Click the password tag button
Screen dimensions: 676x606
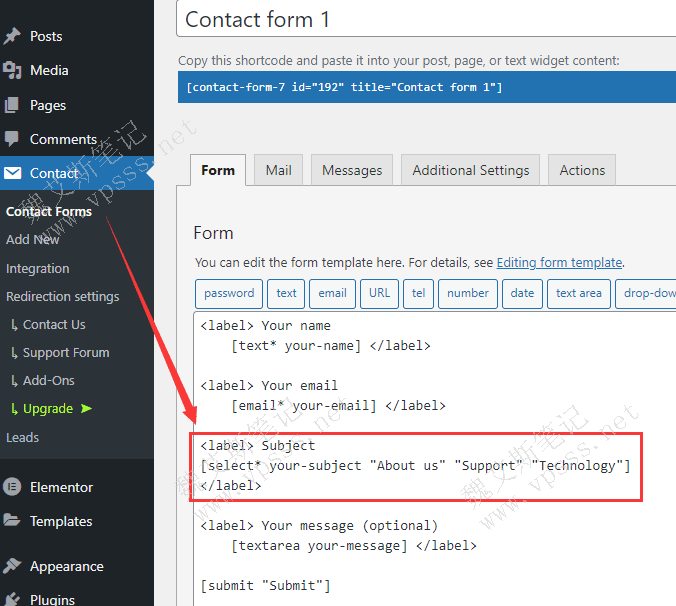[229, 293]
